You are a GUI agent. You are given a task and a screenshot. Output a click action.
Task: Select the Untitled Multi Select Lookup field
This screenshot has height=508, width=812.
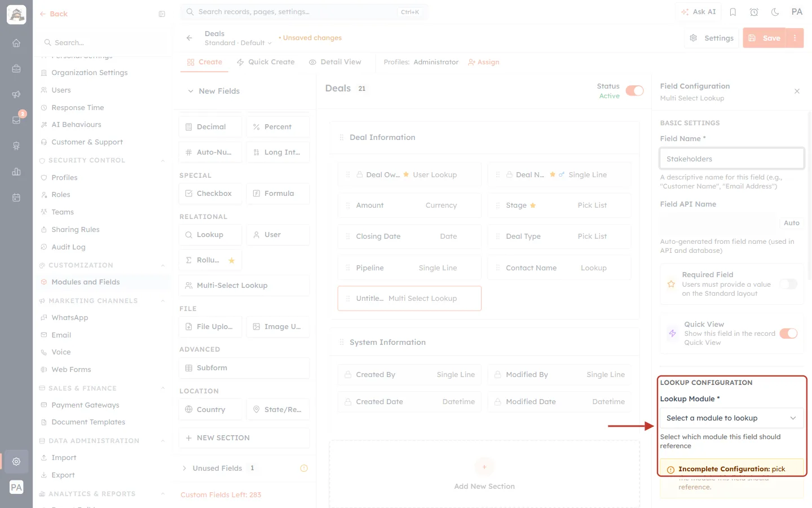(409, 299)
